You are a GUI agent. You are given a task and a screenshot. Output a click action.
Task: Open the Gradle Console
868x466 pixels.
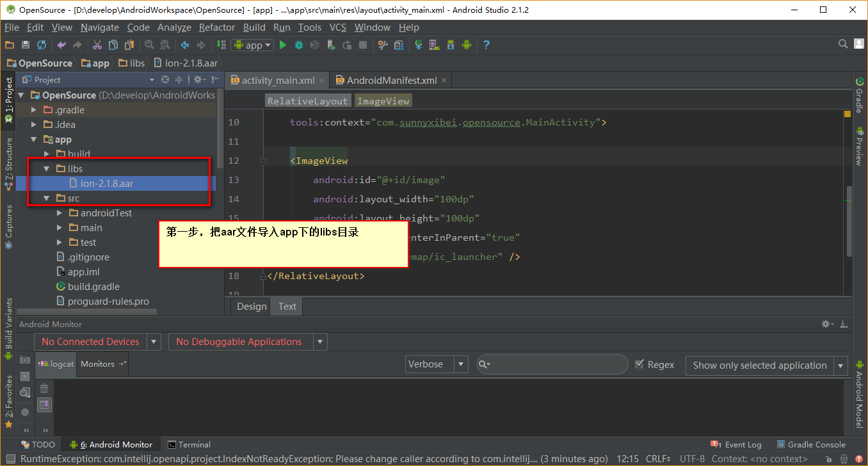point(811,444)
